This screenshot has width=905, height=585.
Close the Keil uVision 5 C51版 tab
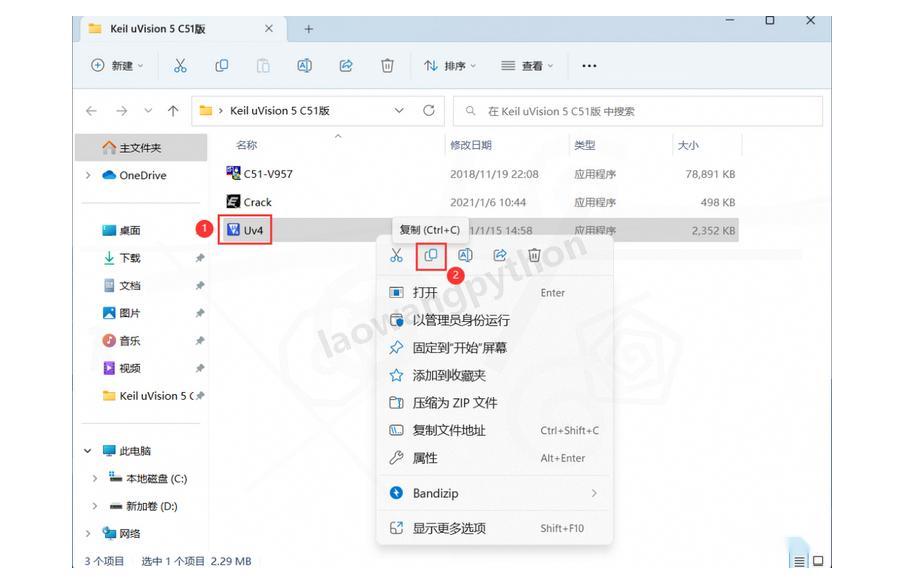(269, 28)
